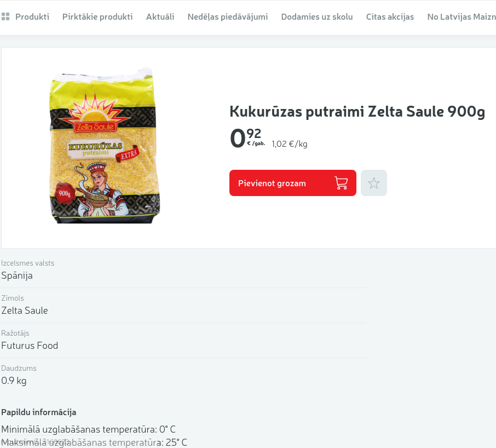Image resolution: width=496 pixels, height=448 pixels.
Task: Select the Spānija origin country value
Action: (17, 275)
